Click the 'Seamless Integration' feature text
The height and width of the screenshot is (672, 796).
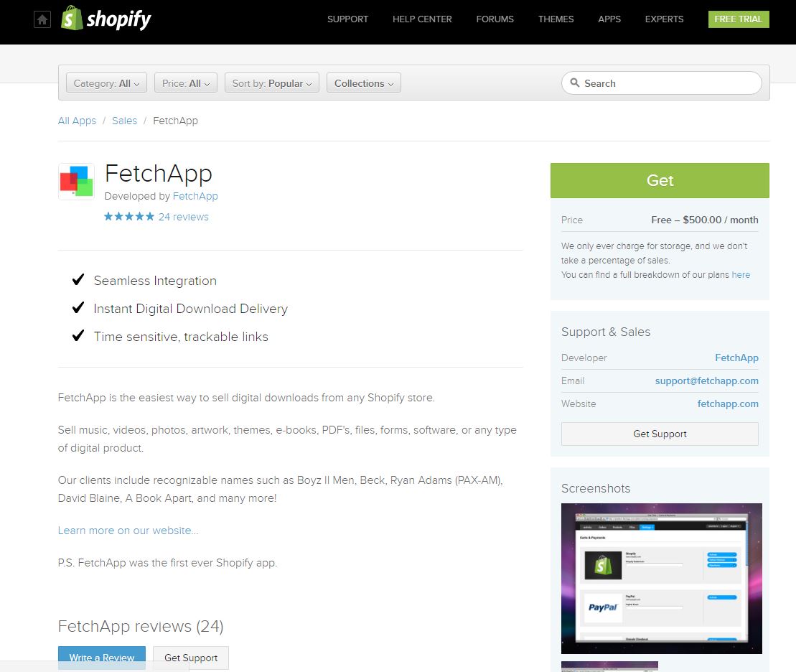[155, 281]
